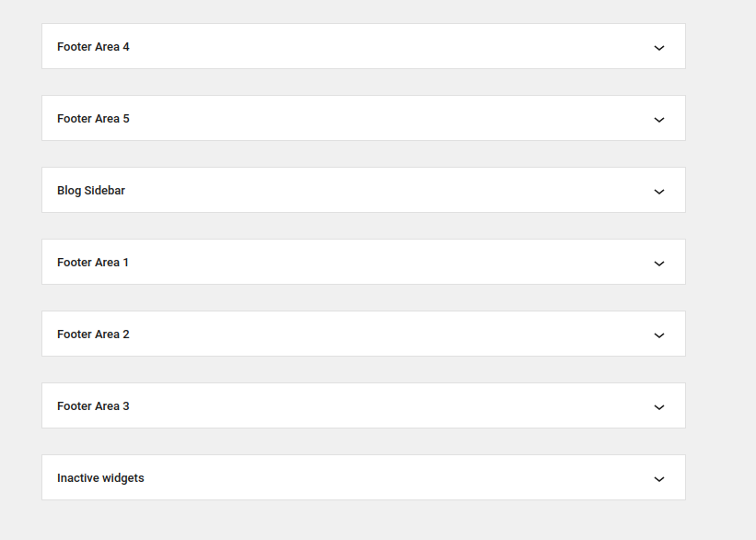Click the "Footer Area 4" title text
Image resolution: width=756 pixels, height=540 pixels.
[x=93, y=47]
